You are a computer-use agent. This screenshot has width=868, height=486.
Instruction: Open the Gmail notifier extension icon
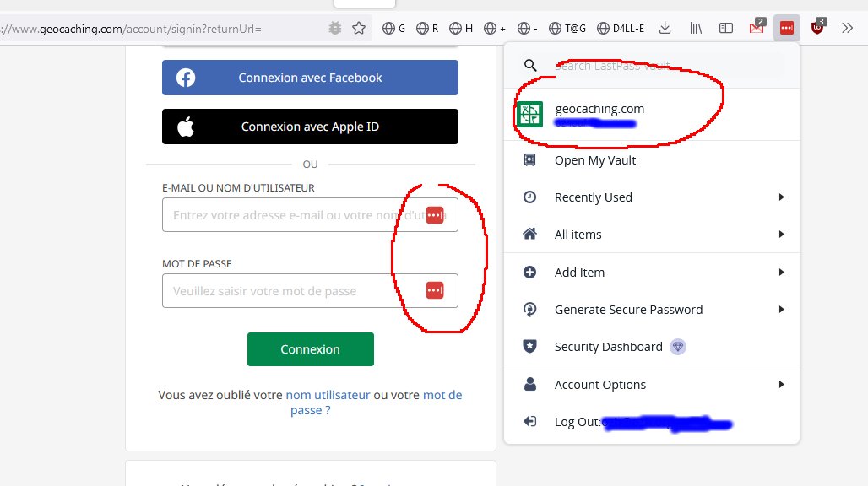[x=757, y=27]
